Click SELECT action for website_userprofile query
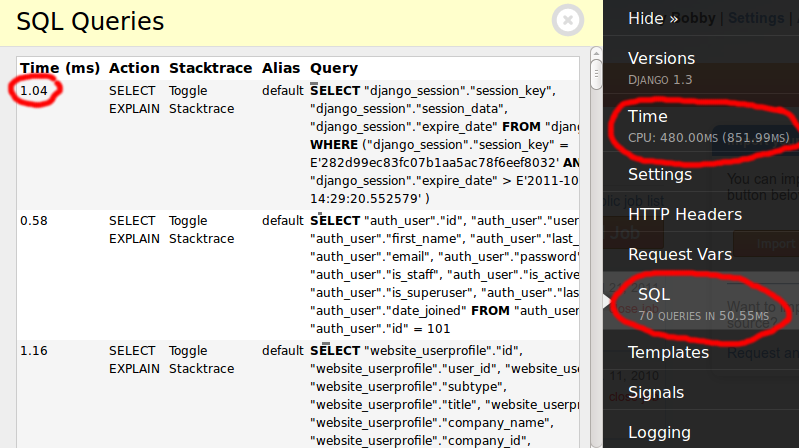The height and width of the screenshot is (448, 799). [x=132, y=351]
